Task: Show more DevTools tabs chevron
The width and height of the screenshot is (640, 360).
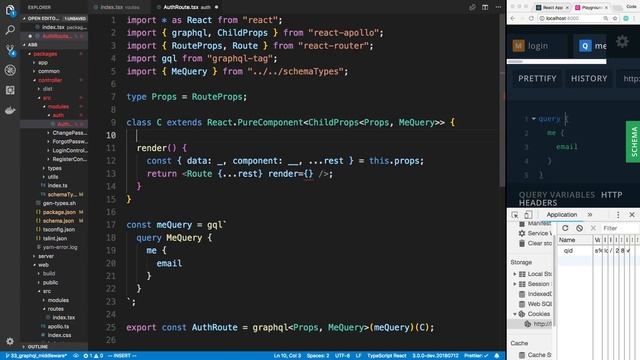Action: [590, 215]
